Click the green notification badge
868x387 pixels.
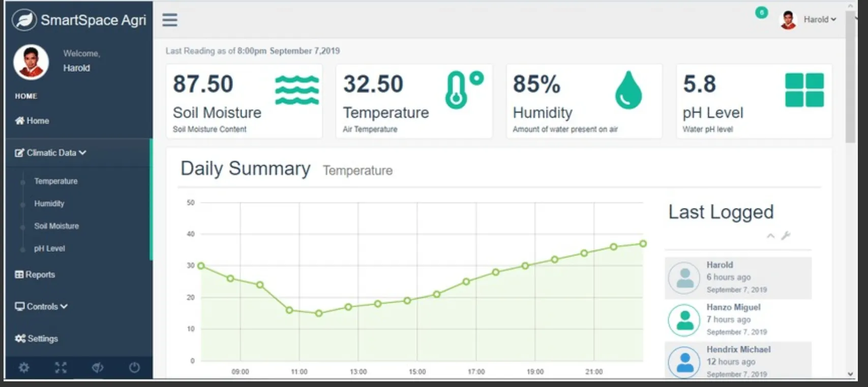(x=761, y=13)
